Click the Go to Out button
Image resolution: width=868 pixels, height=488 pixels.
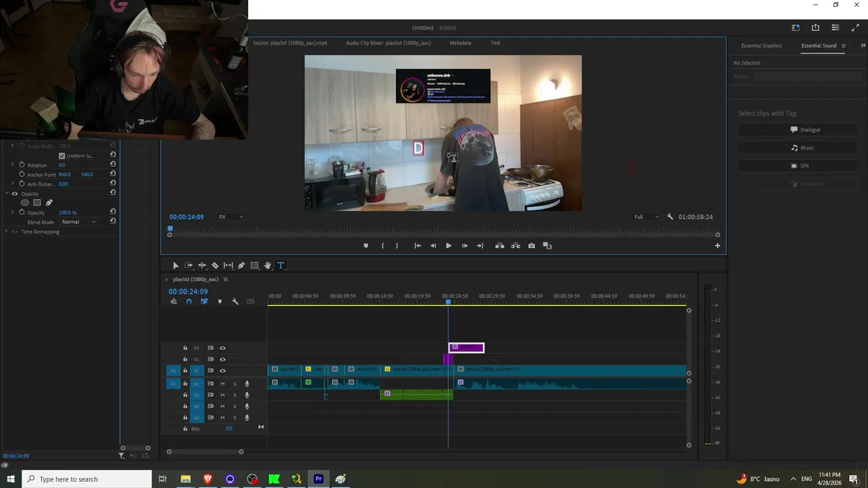click(480, 246)
